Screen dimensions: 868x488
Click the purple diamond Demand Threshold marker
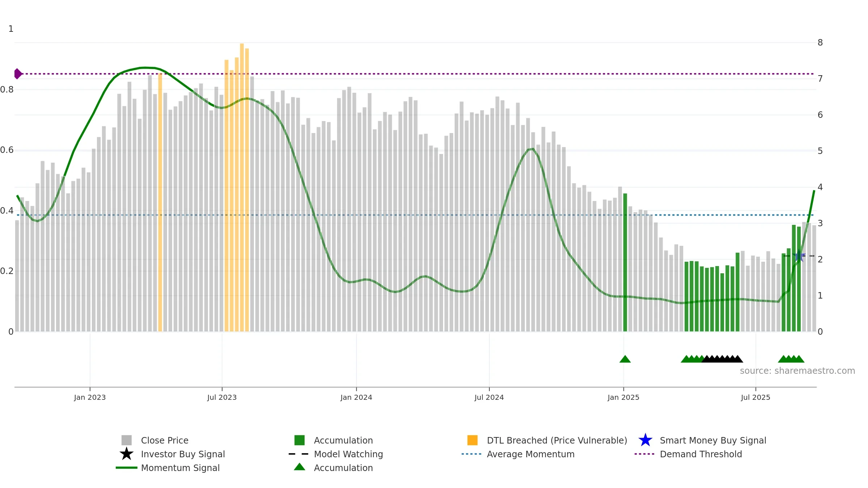18,74
